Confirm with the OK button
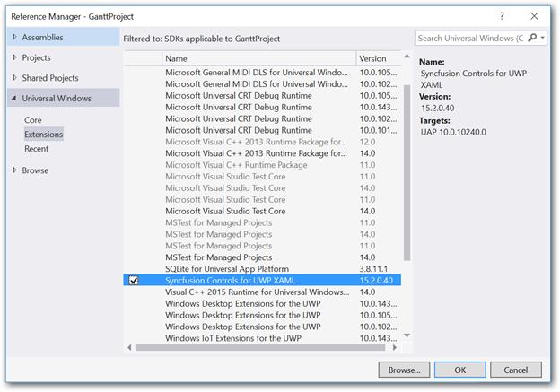560x392 pixels. tap(460, 370)
